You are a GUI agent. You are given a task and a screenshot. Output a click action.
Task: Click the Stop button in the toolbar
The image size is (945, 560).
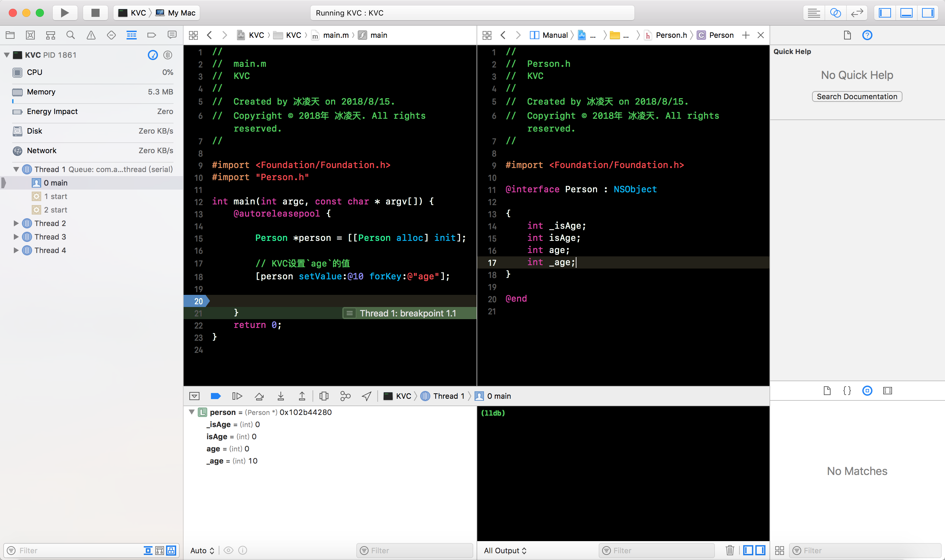[x=95, y=13]
